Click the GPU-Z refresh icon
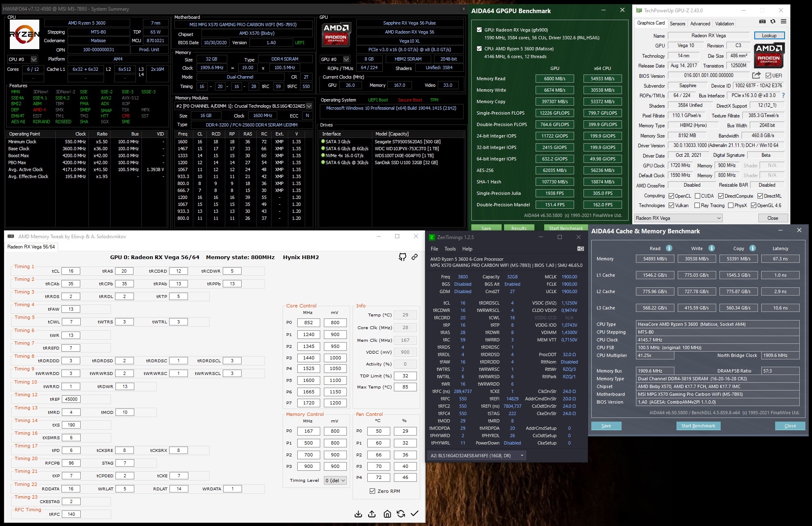812x526 pixels. [773, 22]
